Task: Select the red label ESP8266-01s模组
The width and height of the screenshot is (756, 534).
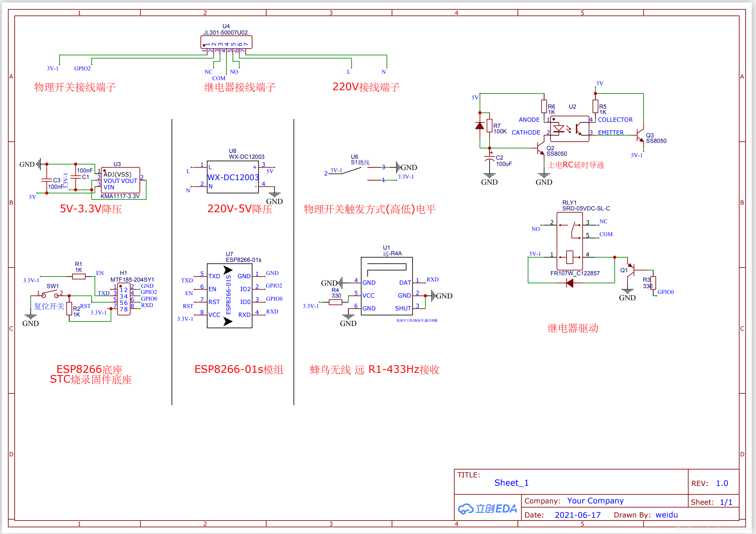Action: [239, 369]
